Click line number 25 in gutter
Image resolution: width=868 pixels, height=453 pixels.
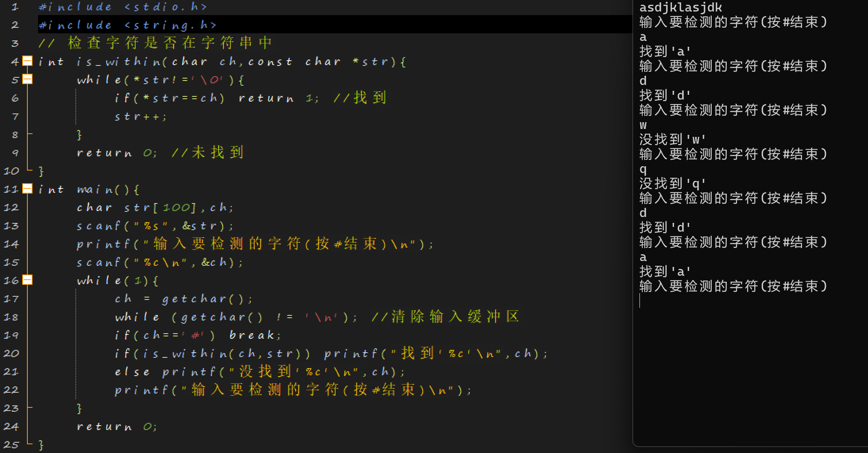coord(11,445)
